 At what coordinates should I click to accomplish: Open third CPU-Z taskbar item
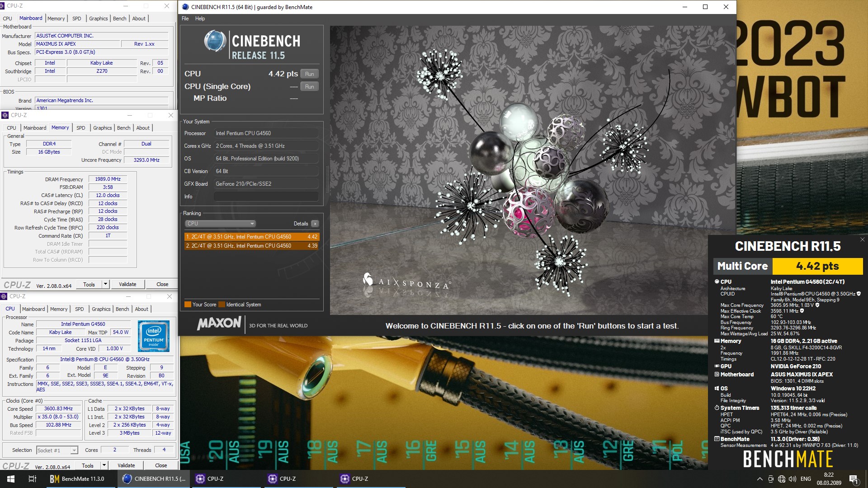(x=371, y=479)
